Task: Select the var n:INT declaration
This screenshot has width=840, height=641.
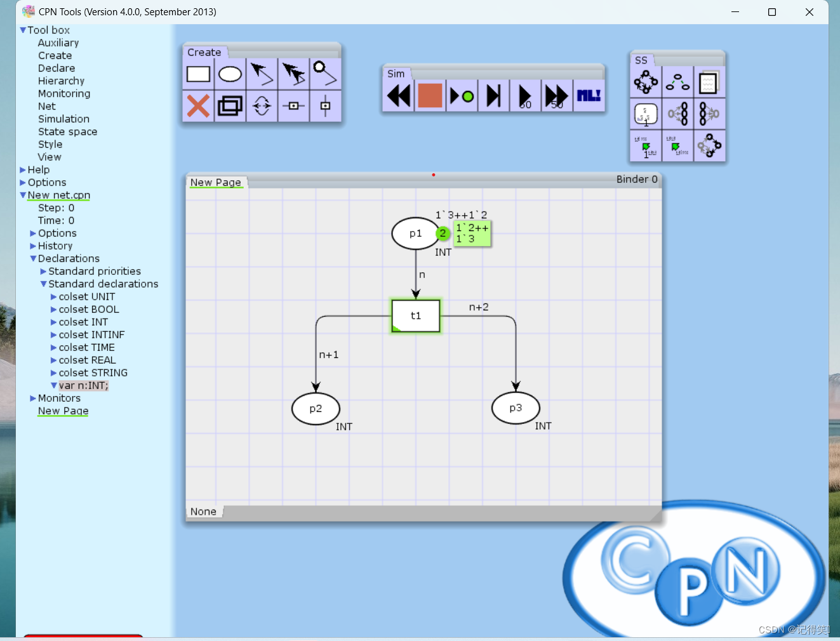Action: pyautogui.click(x=83, y=385)
